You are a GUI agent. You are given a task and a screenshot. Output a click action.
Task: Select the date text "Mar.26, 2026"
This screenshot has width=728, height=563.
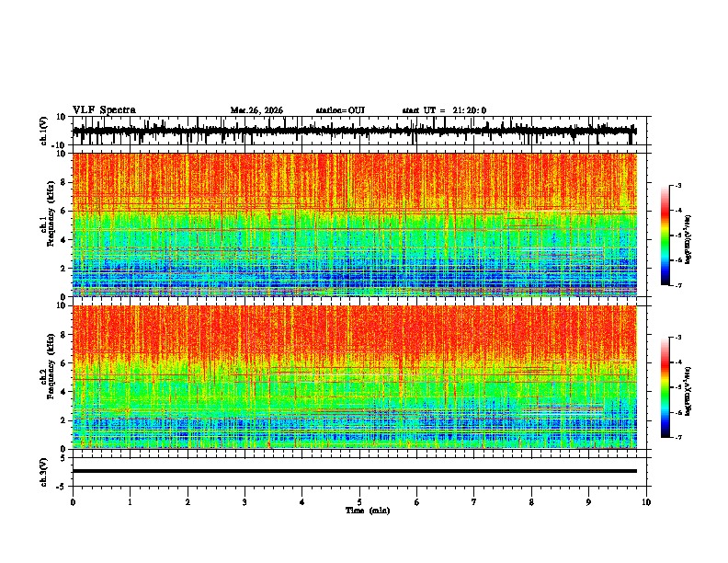pyautogui.click(x=256, y=110)
